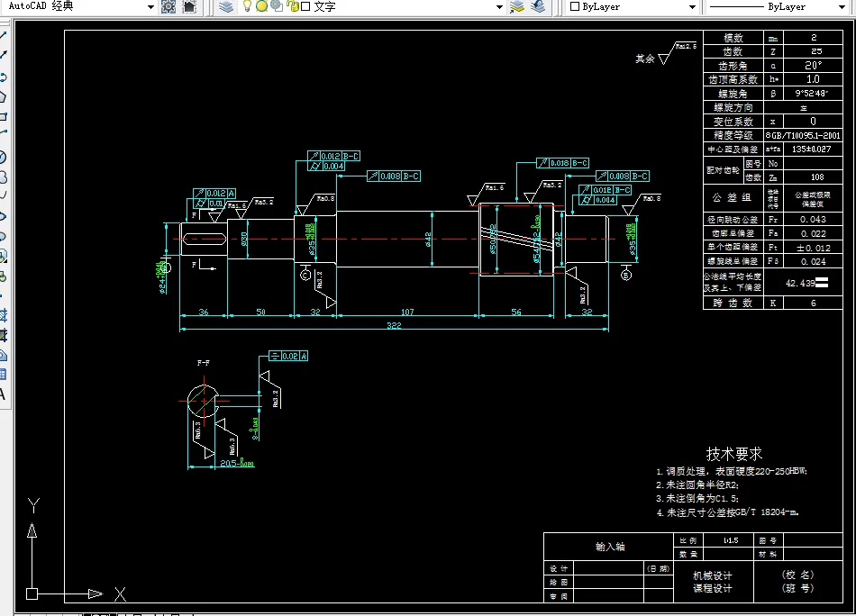This screenshot has width=856, height=616.
Task: Expand the ByLayer linetype dropdown
Action: [x=842, y=7]
